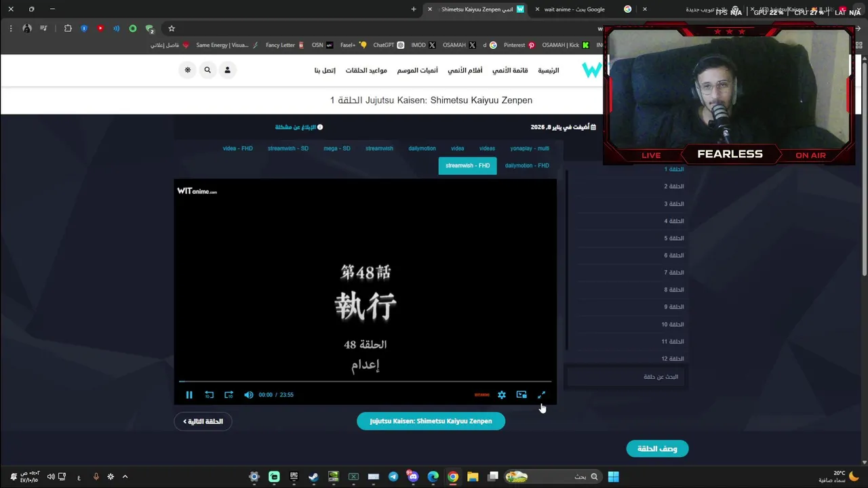Pause the video player
This screenshot has height=488, width=868.
click(x=189, y=394)
